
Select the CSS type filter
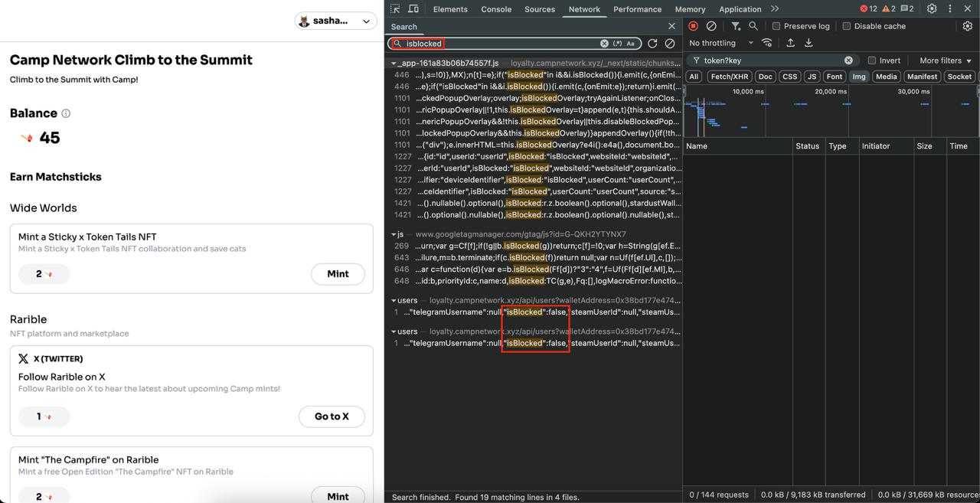(x=789, y=77)
